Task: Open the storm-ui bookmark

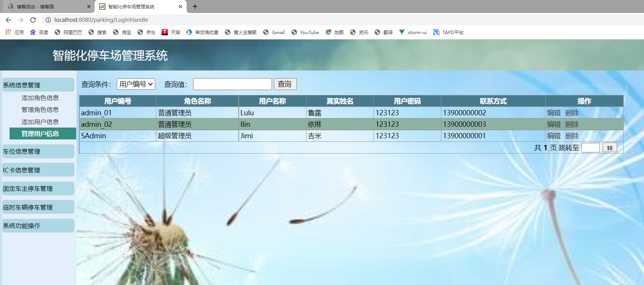Action: click(x=413, y=33)
